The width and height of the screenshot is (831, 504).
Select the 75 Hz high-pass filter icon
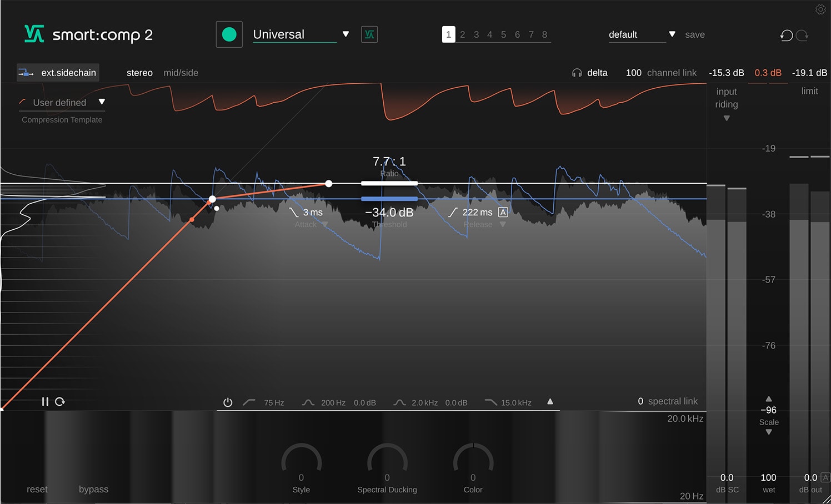pos(249,402)
